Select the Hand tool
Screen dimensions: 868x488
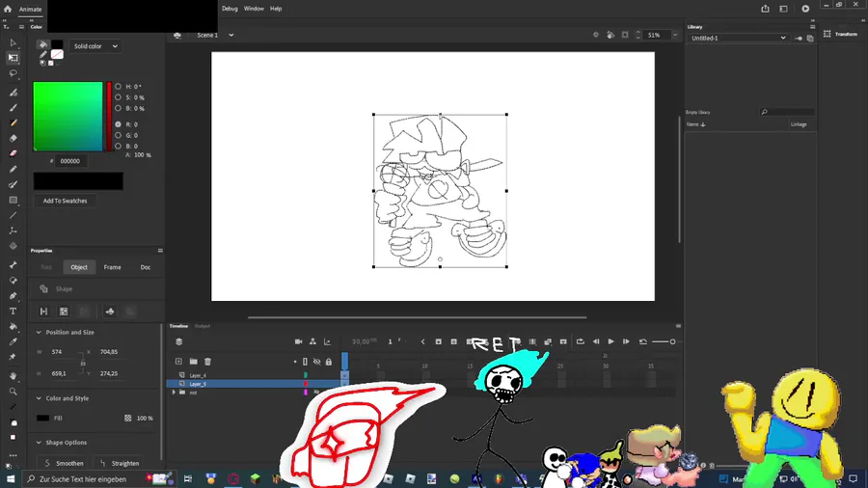coord(13,376)
